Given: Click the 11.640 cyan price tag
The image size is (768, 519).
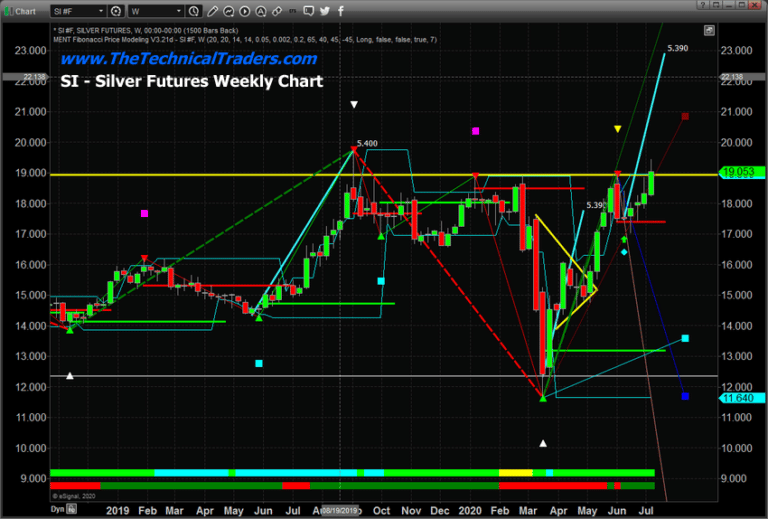Looking at the screenshot, I should [742, 398].
